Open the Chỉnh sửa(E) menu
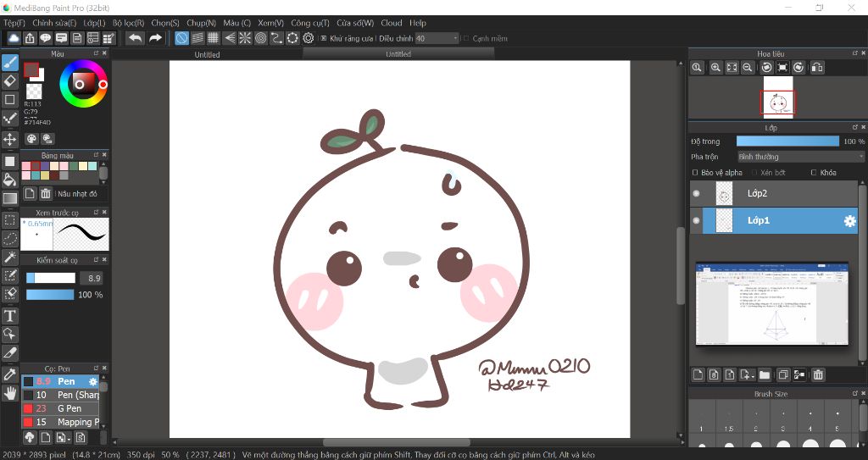 tap(54, 23)
